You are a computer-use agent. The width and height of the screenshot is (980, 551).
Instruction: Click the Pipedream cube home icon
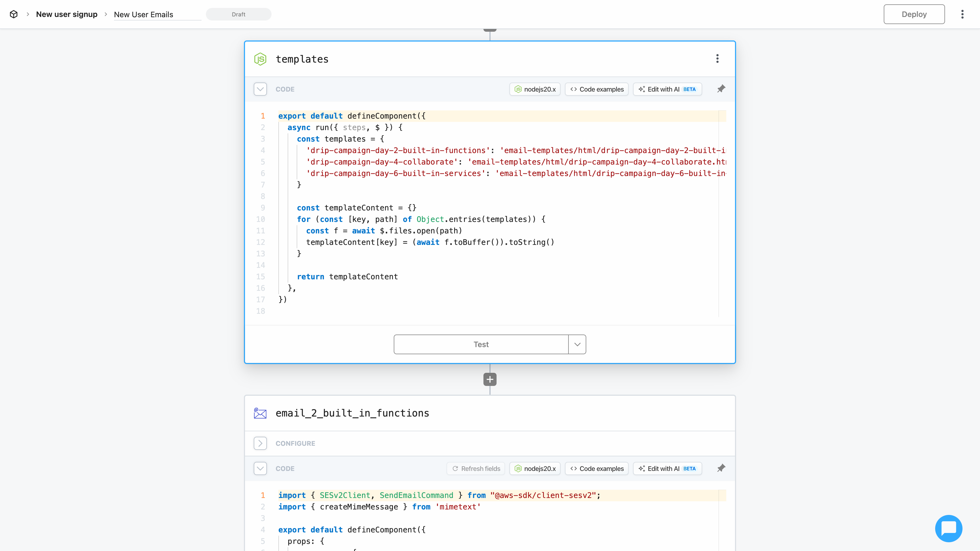click(14, 14)
